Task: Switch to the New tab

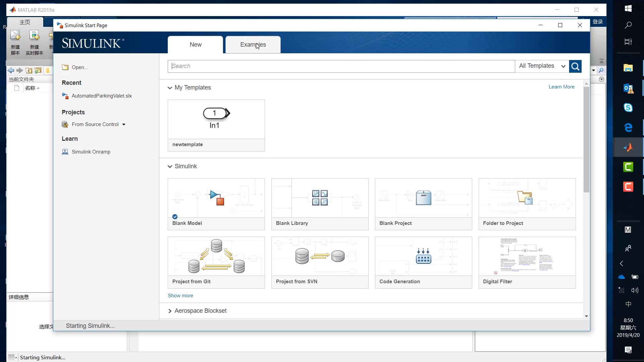Action: tap(196, 45)
